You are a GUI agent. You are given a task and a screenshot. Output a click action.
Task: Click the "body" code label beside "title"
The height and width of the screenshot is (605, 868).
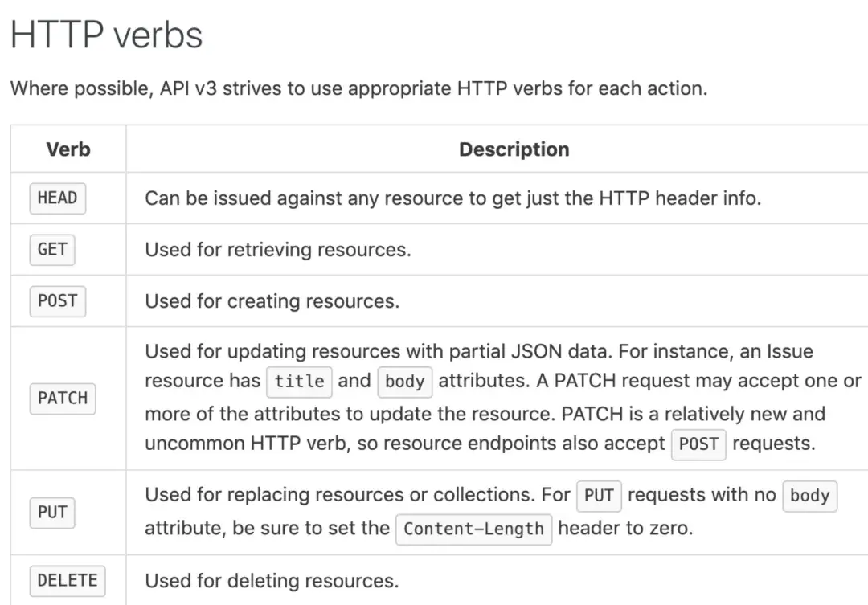click(x=404, y=381)
